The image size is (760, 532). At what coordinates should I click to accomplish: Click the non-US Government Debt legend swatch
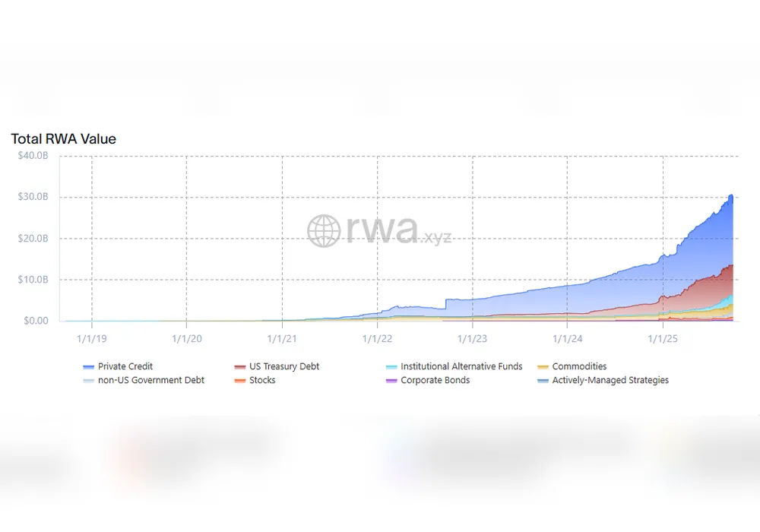tap(88, 381)
